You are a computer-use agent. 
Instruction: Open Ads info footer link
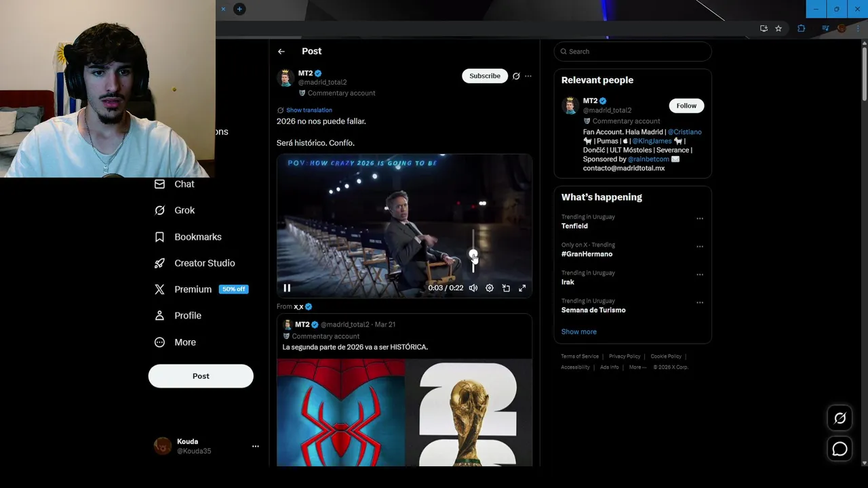pos(609,367)
